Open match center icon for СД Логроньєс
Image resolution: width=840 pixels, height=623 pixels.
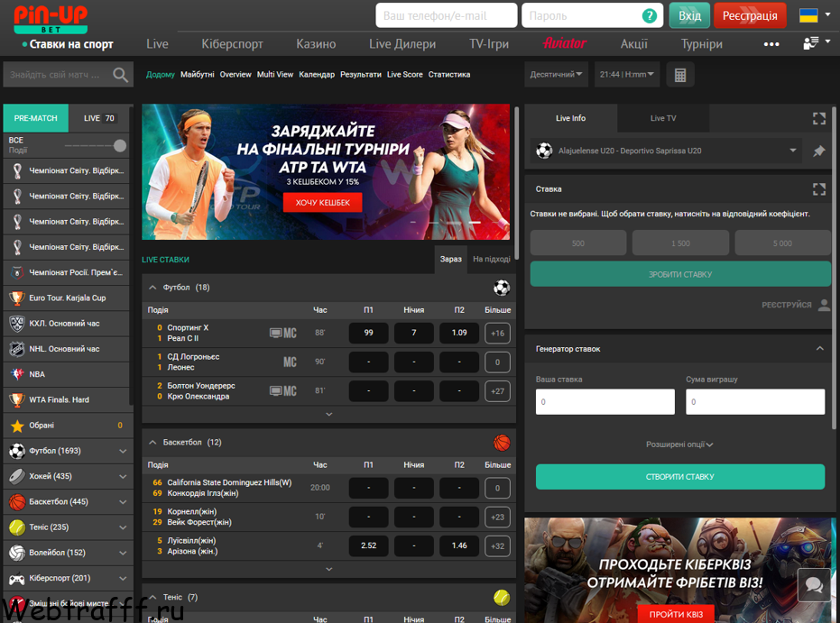[290, 362]
